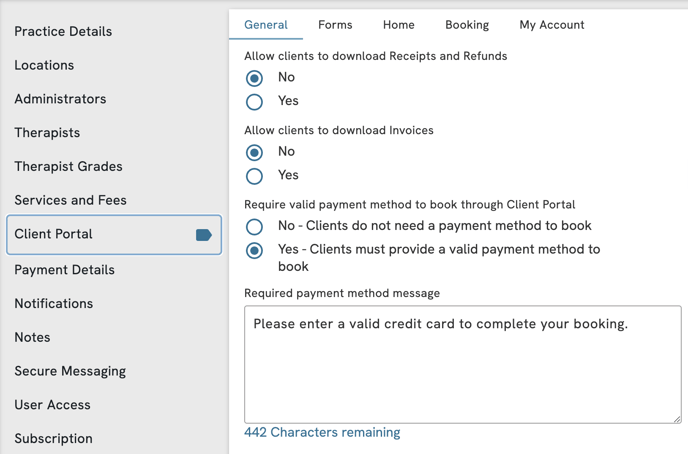The height and width of the screenshot is (454, 688).
Task: Choose No for downloading Invoices
Action: [254, 152]
